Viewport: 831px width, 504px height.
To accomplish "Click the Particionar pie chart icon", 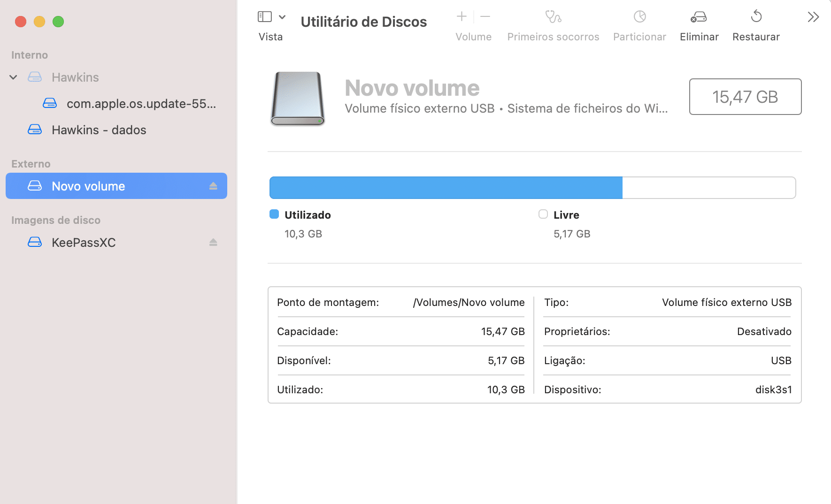I will (x=639, y=17).
